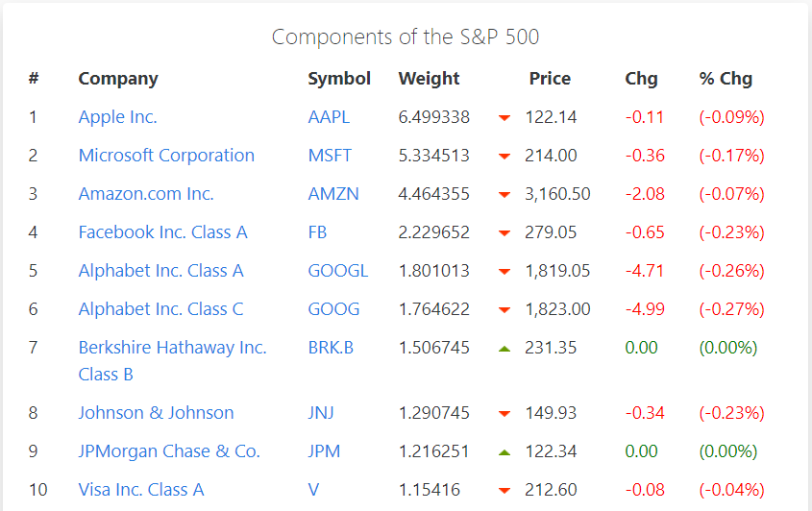Click the red down arrow in Visa row
This screenshot has width=812, height=511.
coord(504,491)
